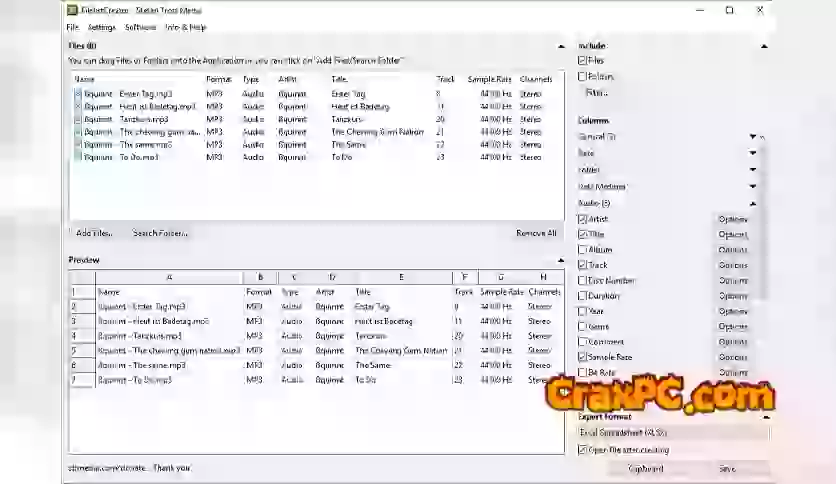
Task: Click the FilelistCreator app icon in title bar
Action: [x=72, y=10]
